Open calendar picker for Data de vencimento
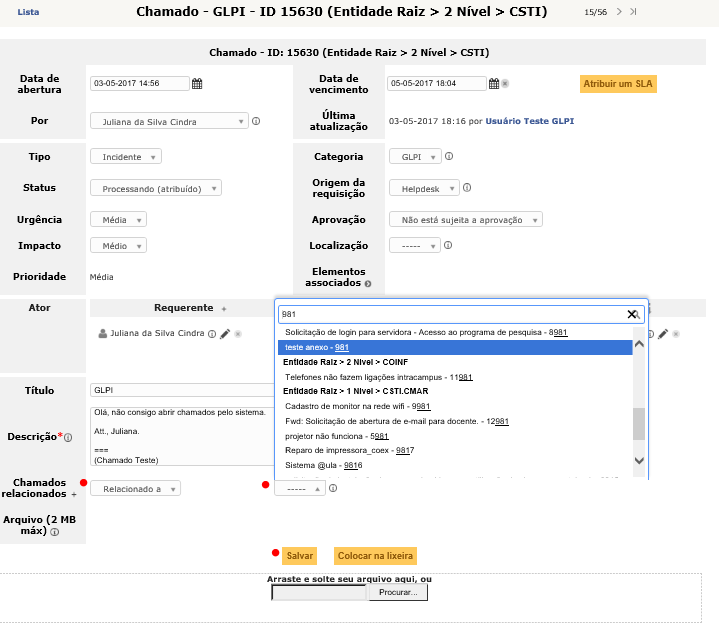The width and height of the screenshot is (719, 625). click(x=493, y=84)
